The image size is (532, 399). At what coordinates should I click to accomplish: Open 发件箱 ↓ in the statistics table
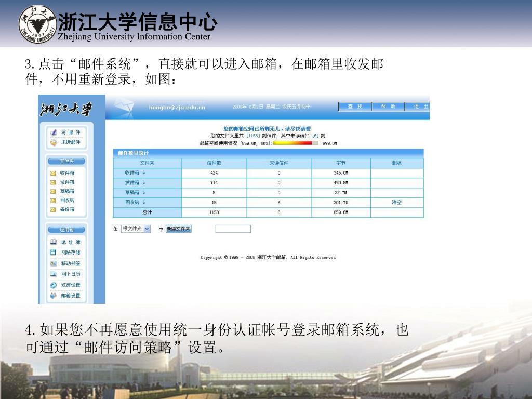135,182
